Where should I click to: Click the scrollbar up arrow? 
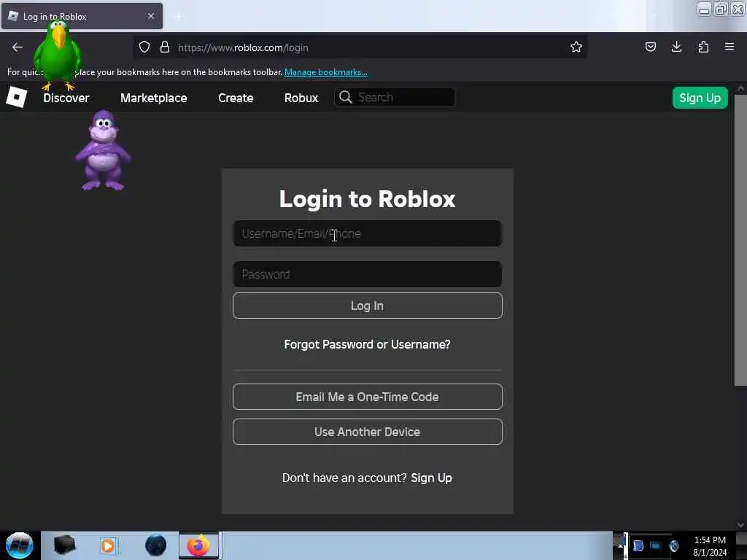[740, 89]
